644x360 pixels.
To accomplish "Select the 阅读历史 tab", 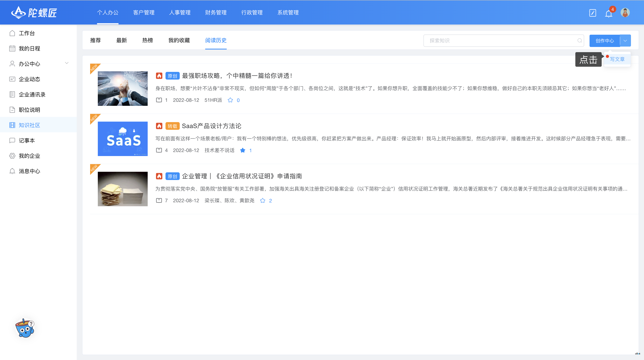I will tap(216, 40).
